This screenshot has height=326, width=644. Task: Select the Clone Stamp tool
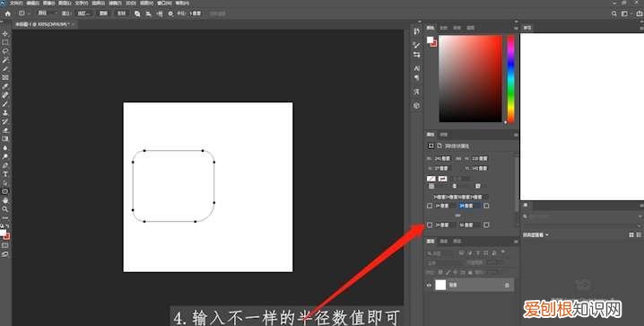(5, 112)
